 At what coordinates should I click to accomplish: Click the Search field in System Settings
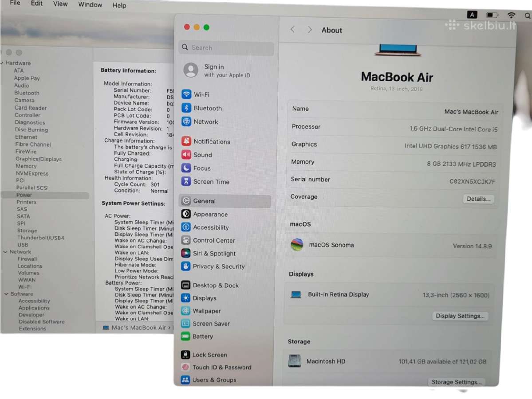(226, 48)
